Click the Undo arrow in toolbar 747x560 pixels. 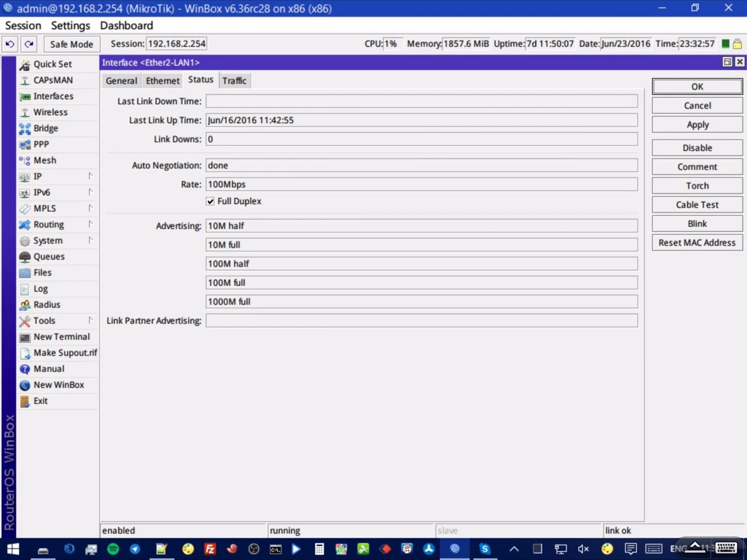[10, 44]
